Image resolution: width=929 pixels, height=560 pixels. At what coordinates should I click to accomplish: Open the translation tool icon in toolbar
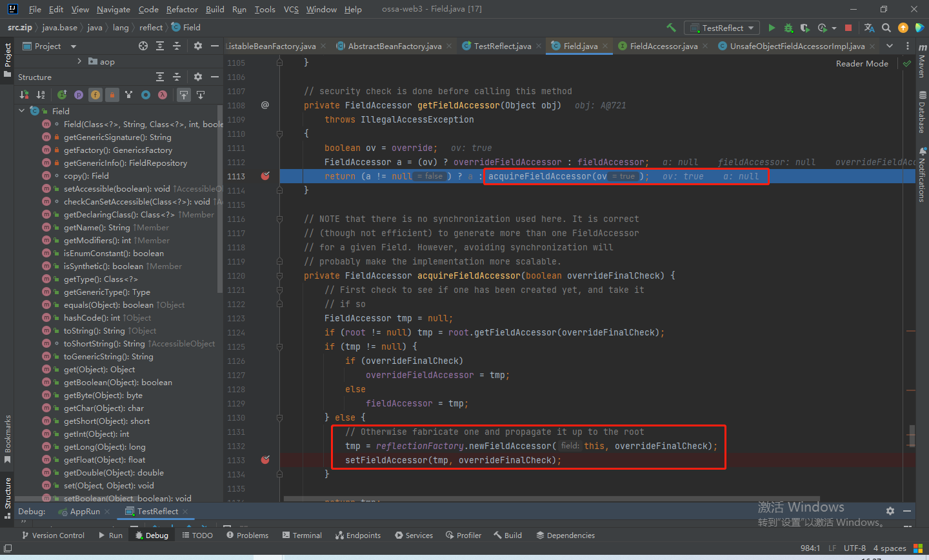(870, 28)
